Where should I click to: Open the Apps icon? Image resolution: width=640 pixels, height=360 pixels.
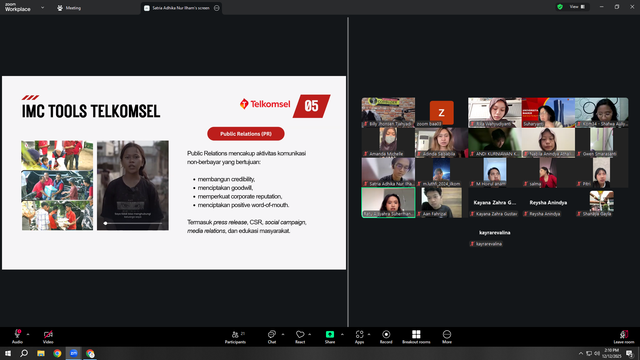(359, 337)
